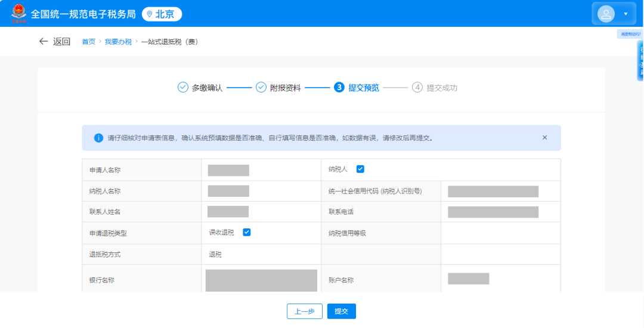
Task: Open the 我要办税 breadcrumb link
Action: click(118, 42)
